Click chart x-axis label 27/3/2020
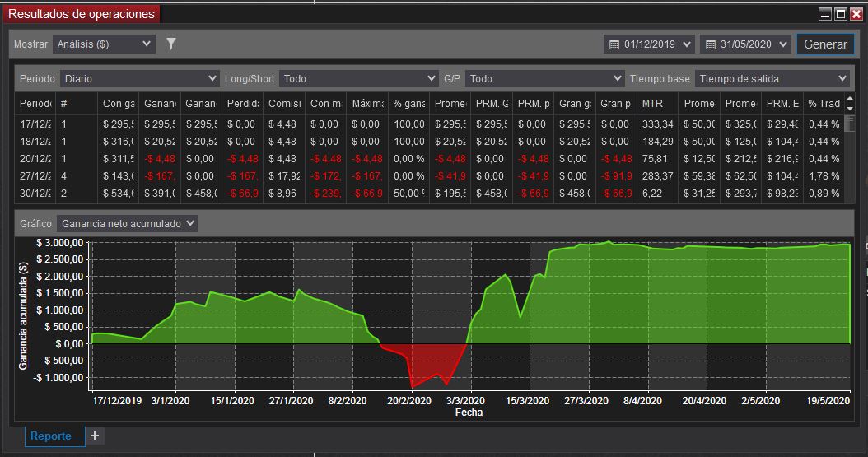 click(x=586, y=400)
